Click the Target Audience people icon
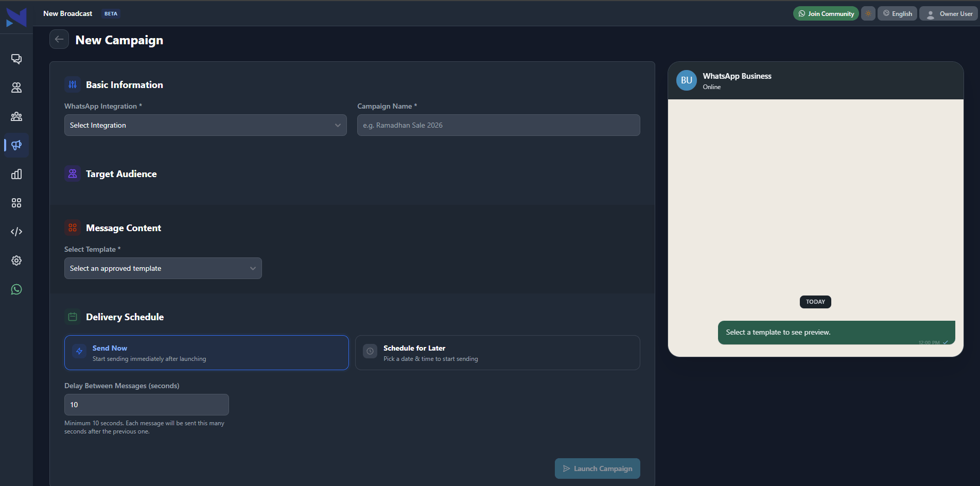Viewport: 980px width, 486px height. [x=73, y=174]
